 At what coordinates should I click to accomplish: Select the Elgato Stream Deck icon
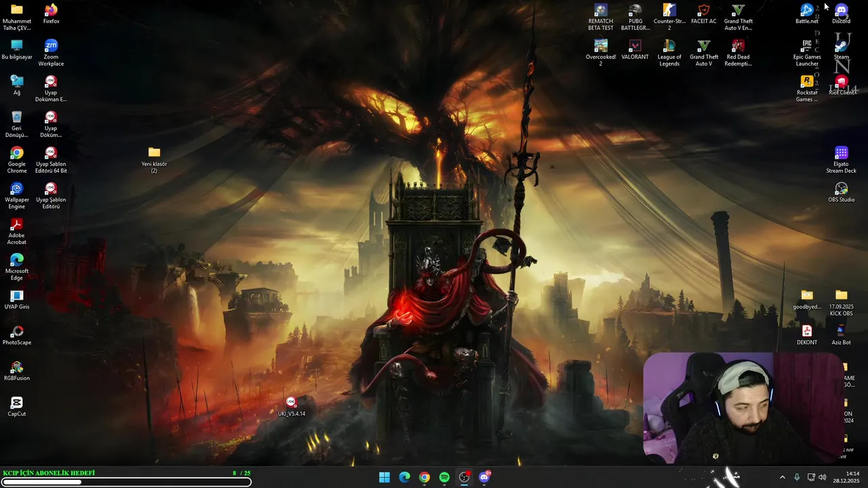[x=842, y=160]
